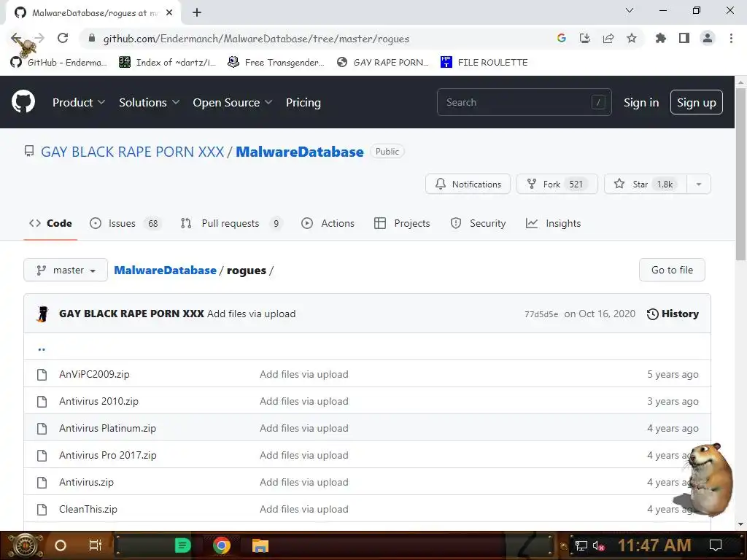Click the file icon next to Antivirus Platinum.zip

(42, 428)
